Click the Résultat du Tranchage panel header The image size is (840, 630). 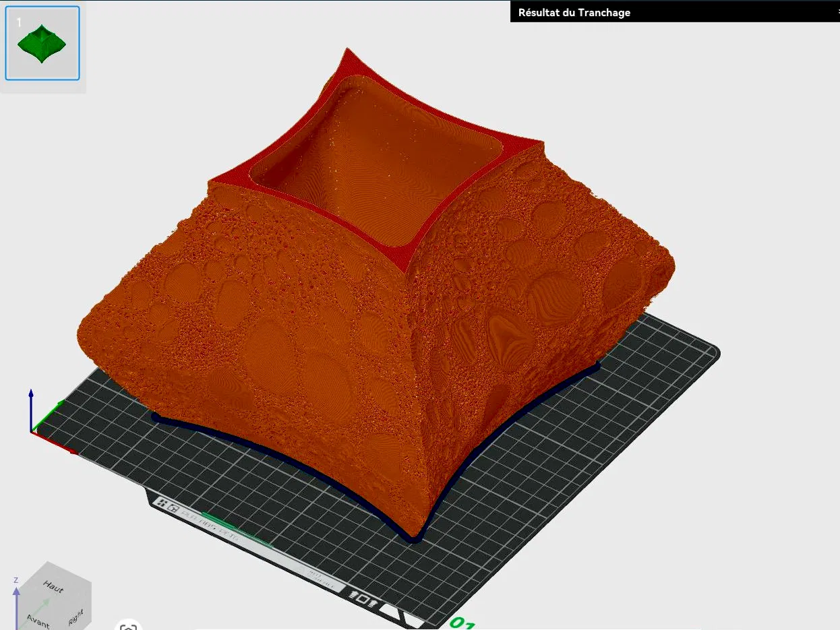(x=675, y=12)
